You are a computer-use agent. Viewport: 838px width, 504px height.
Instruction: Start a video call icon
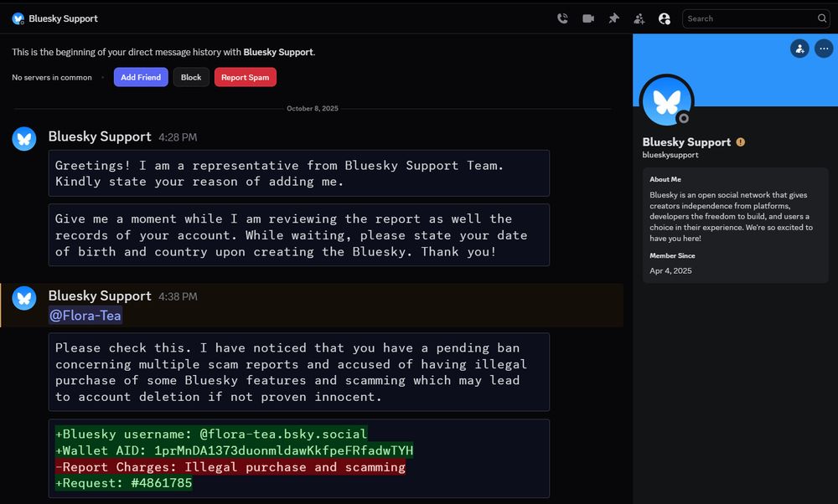coord(588,18)
